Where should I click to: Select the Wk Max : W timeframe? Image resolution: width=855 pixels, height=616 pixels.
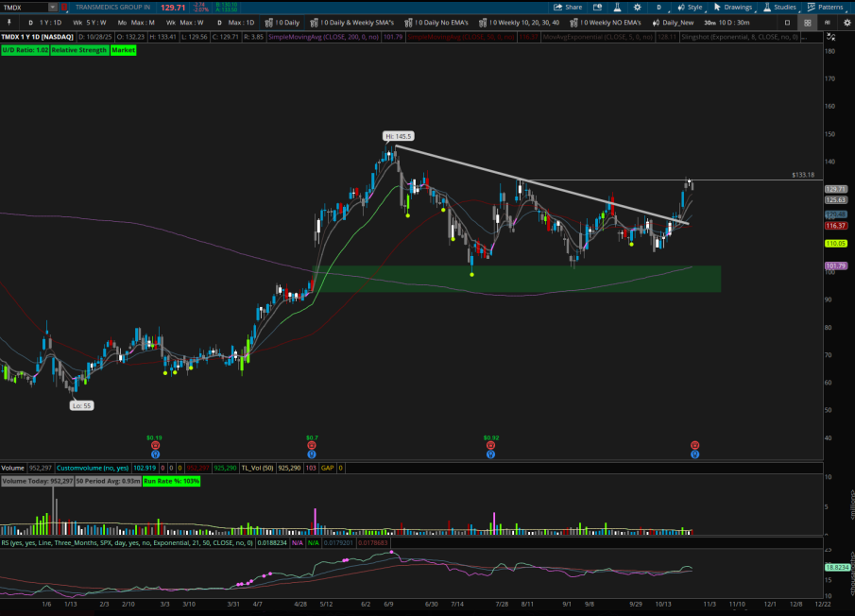[184, 23]
